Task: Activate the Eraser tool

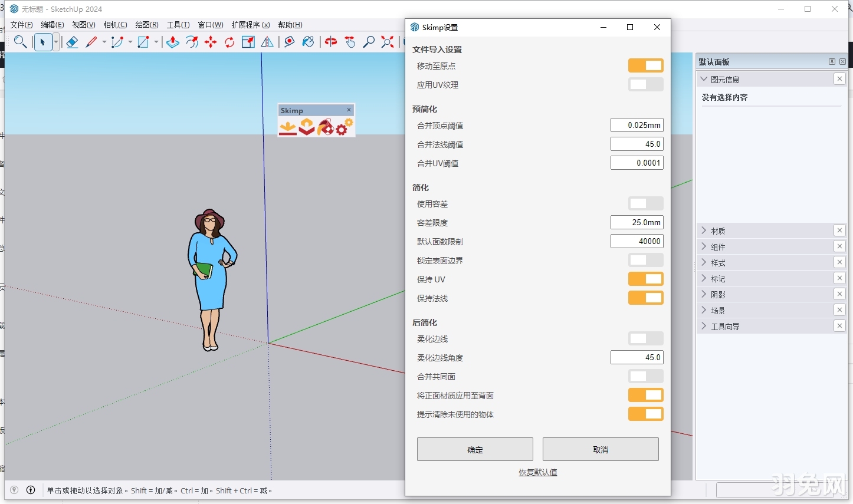Action: [72, 42]
